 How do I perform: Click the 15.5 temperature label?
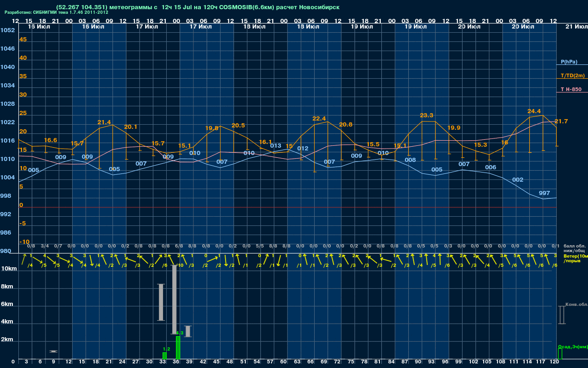tap(373, 144)
